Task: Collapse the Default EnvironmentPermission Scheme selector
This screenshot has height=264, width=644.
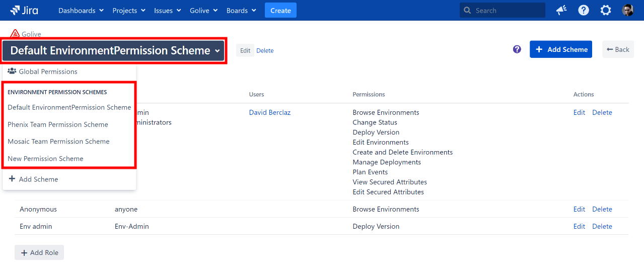Action: click(x=114, y=50)
